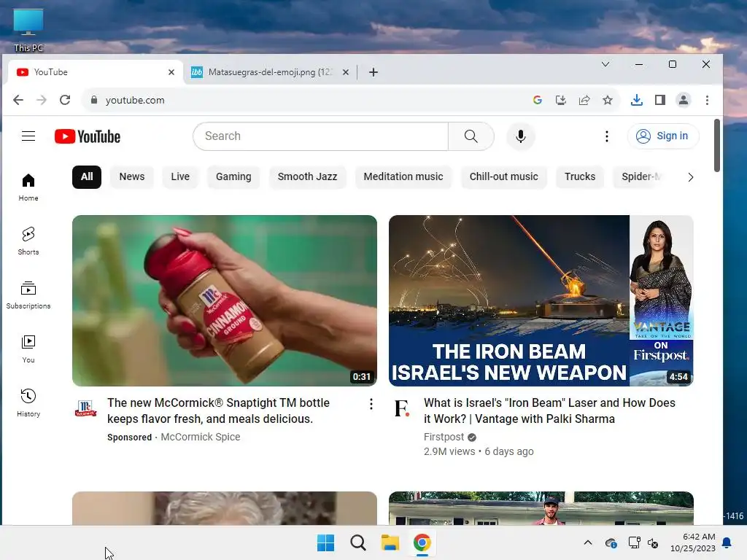Click the Sign in button
Viewport: 747px width, 560px height.
click(663, 136)
